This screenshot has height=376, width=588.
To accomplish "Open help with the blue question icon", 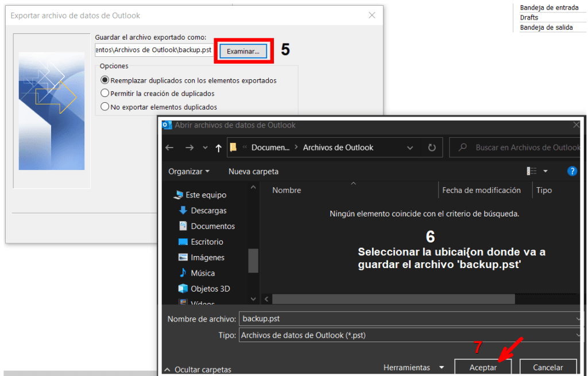I will click(x=572, y=171).
